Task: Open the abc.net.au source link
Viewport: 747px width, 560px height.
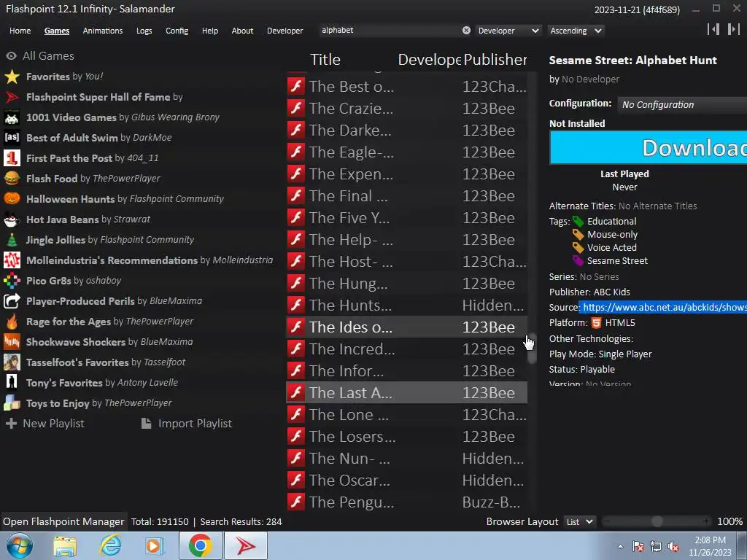Action: (665, 308)
